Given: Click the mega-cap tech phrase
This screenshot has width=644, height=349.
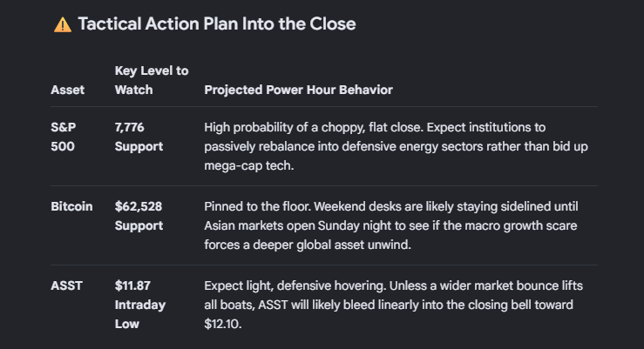Looking at the screenshot, I should [249, 165].
